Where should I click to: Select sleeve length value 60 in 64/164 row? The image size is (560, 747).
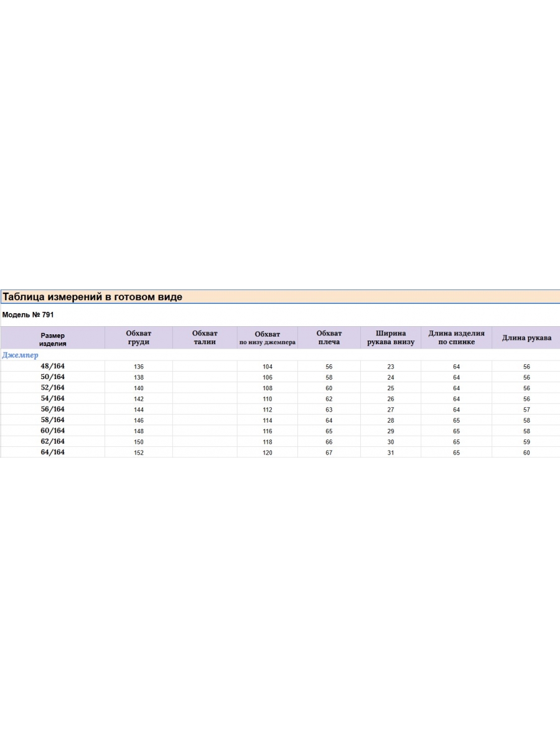(x=526, y=453)
